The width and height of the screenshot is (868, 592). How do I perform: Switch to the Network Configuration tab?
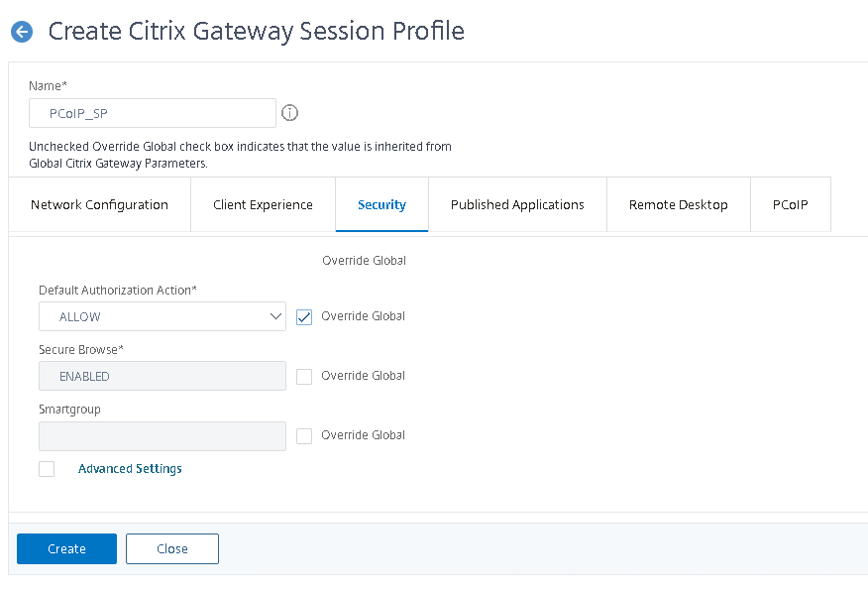pos(100,205)
